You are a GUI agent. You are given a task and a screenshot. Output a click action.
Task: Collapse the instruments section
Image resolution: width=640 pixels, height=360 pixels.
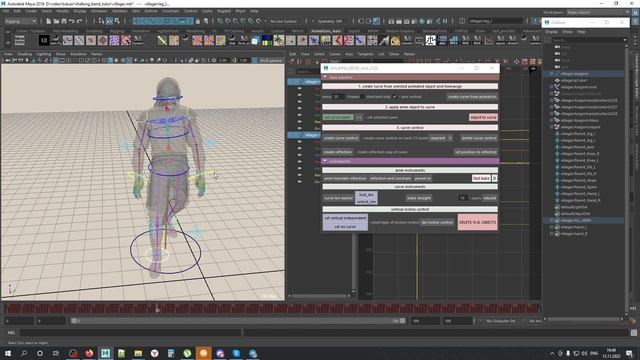coord(325,161)
